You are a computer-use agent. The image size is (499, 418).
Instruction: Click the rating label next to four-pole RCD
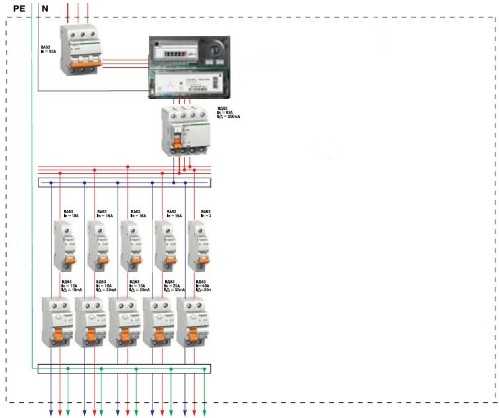(228, 113)
